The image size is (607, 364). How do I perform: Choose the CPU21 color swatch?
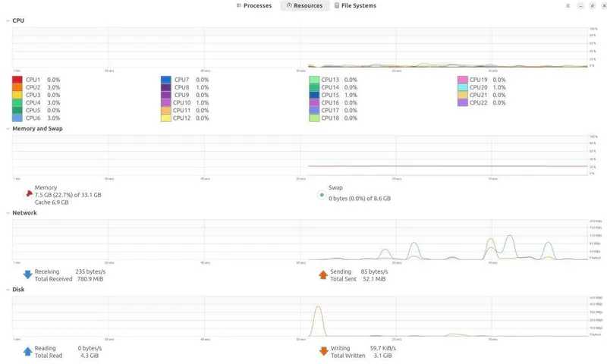(463, 95)
